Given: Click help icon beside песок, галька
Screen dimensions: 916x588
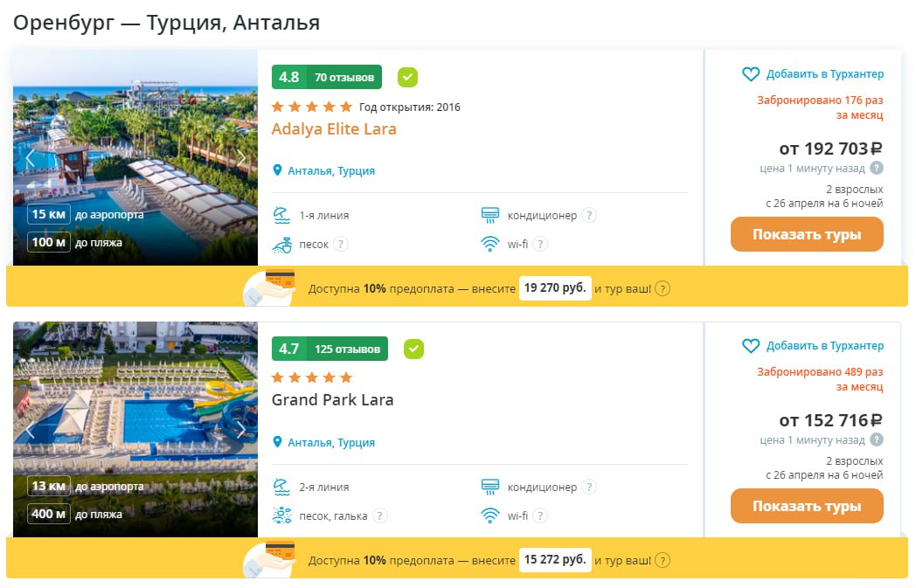Looking at the screenshot, I should [379, 516].
